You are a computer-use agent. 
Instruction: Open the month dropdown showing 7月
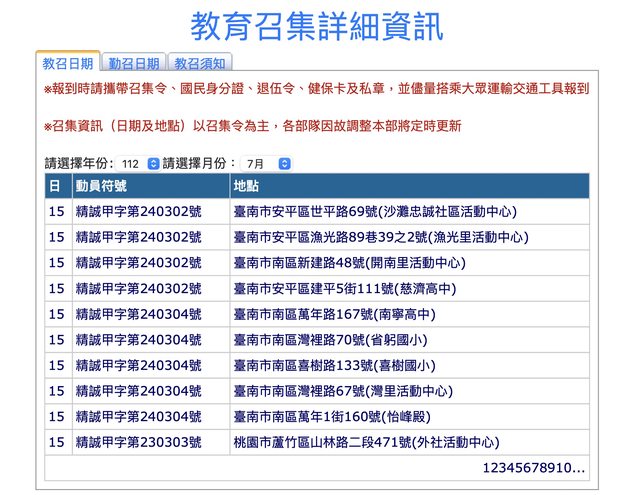[x=267, y=163]
